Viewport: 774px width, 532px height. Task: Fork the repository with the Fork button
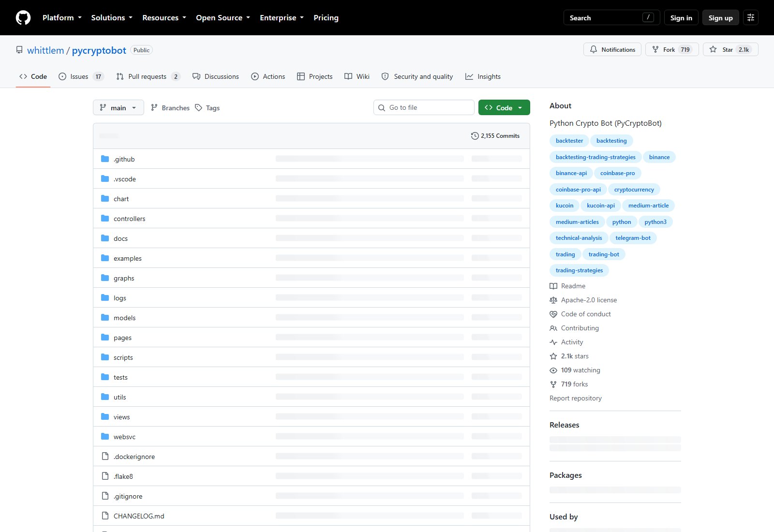[672, 50]
